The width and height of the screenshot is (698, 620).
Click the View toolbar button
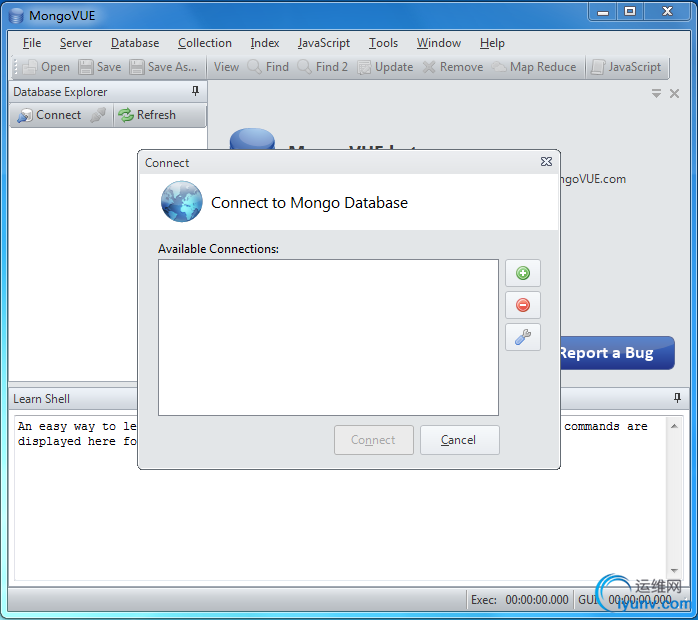click(226, 67)
